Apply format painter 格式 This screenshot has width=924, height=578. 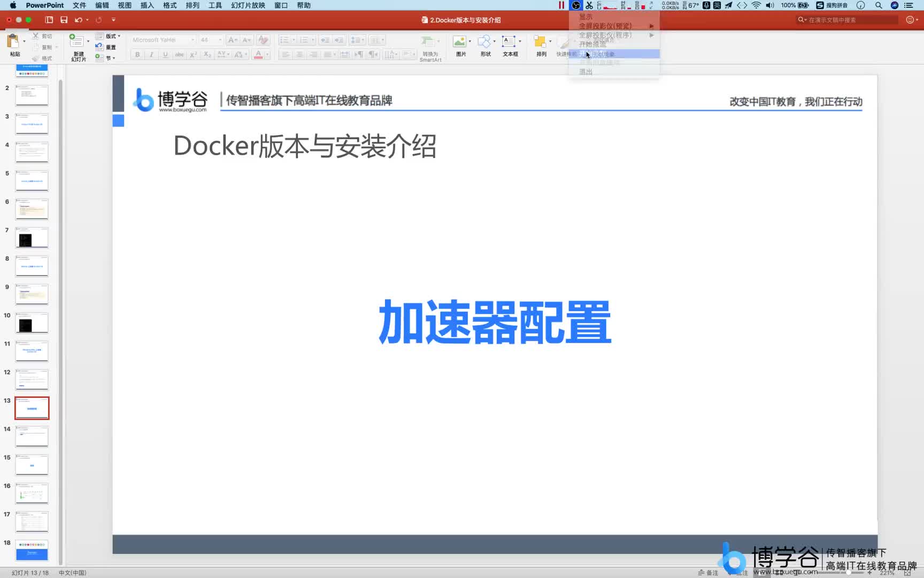coord(42,58)
